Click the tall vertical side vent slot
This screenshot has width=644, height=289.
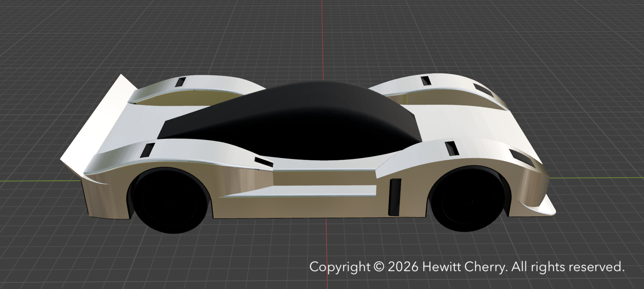coord(394,197)
